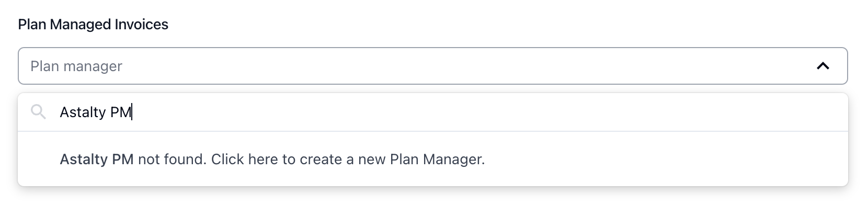The width and height of the screenshot is (868, 205).
Task: Collapse the list with the chevron-up arrow
Action: pyautogui.click(x=823, y=66)
